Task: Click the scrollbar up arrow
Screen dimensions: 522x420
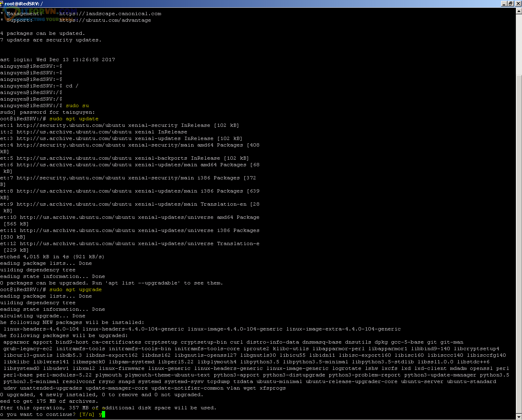Action: [x=519, y=11]
